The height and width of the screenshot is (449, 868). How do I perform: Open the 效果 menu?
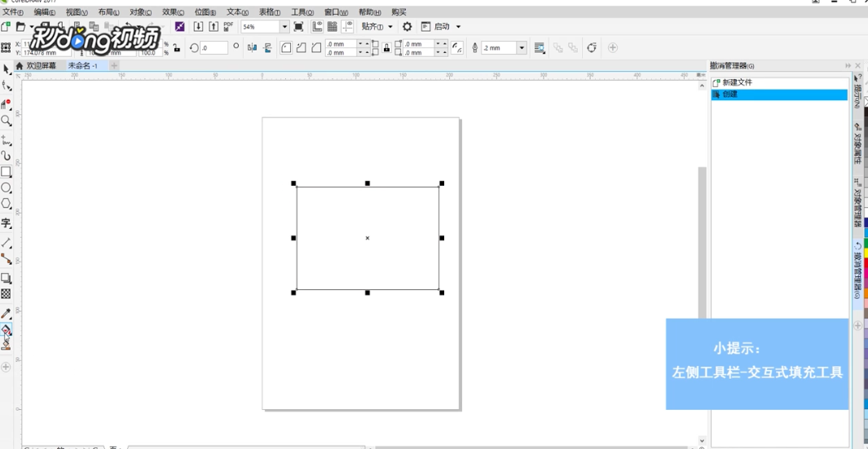pos(174,11)
